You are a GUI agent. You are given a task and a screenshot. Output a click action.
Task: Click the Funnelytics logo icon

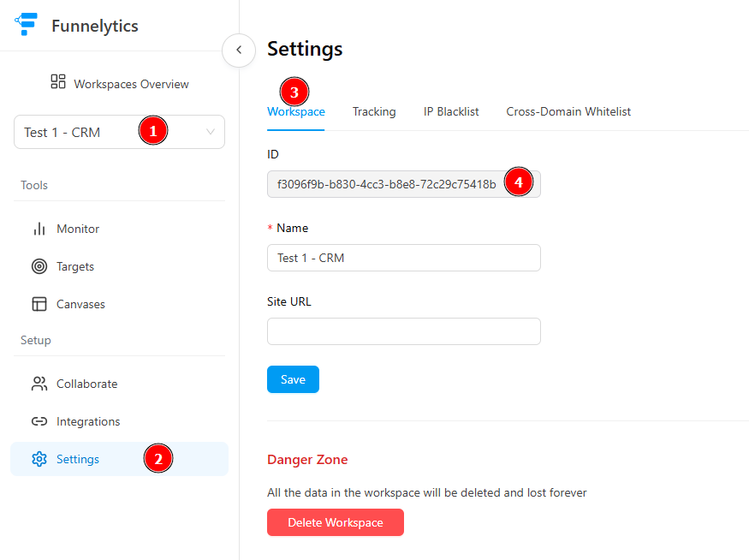[27, 24]
